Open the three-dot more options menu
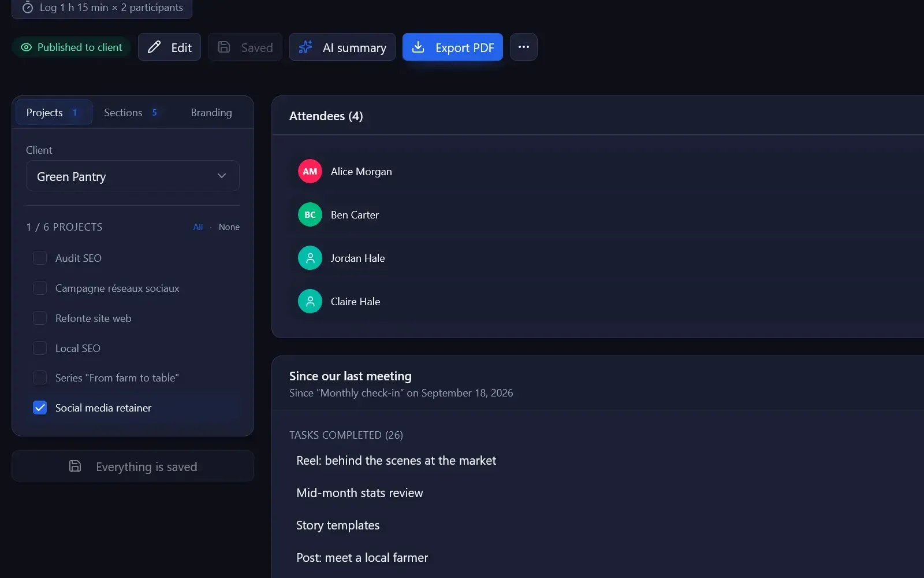Screen dimensions: 924x578 pos(524,47)
